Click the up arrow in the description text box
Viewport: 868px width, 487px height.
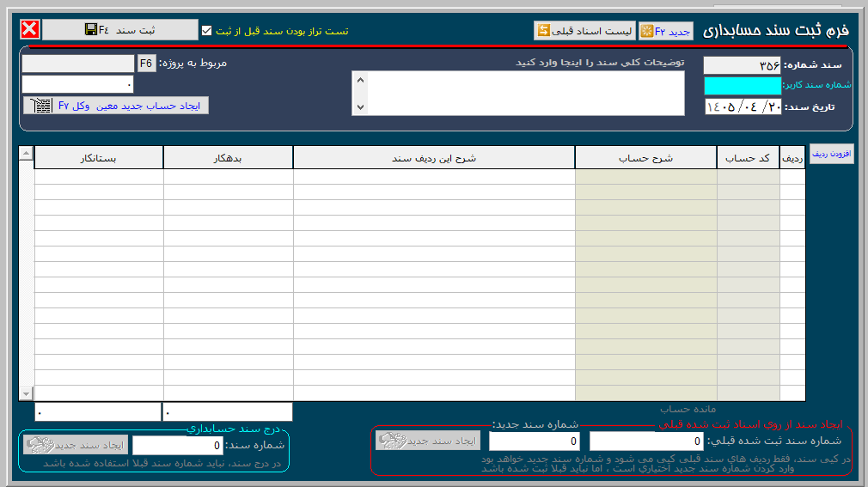click(360, 80)
